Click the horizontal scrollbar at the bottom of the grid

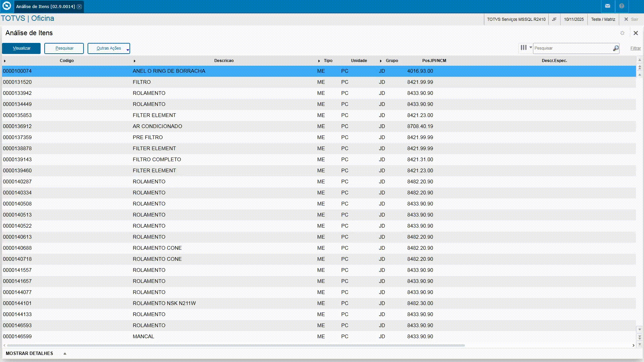(235, 345)
